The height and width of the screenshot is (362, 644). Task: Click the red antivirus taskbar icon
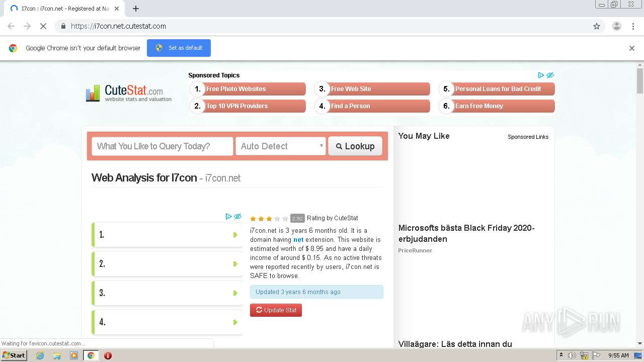click(x=108, y=355)
